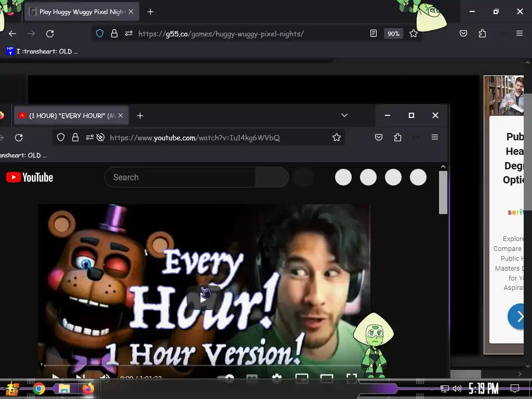The width and height of the screenshot is (532, 399).
Task: Open extensions menu in YouTube window
Action: coord(397,137)
